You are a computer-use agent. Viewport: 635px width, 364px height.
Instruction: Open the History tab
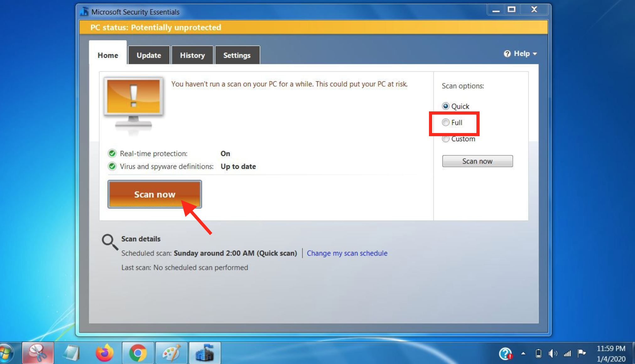192,55
